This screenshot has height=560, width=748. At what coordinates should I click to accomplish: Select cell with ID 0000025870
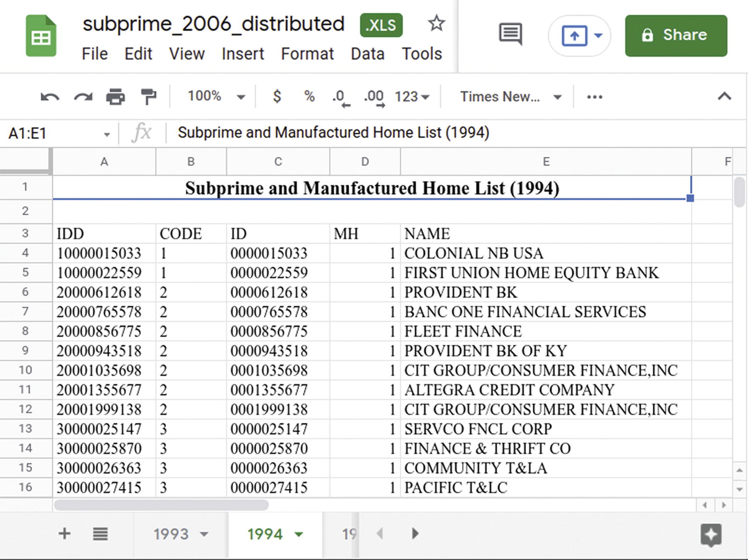pos(278,449)
